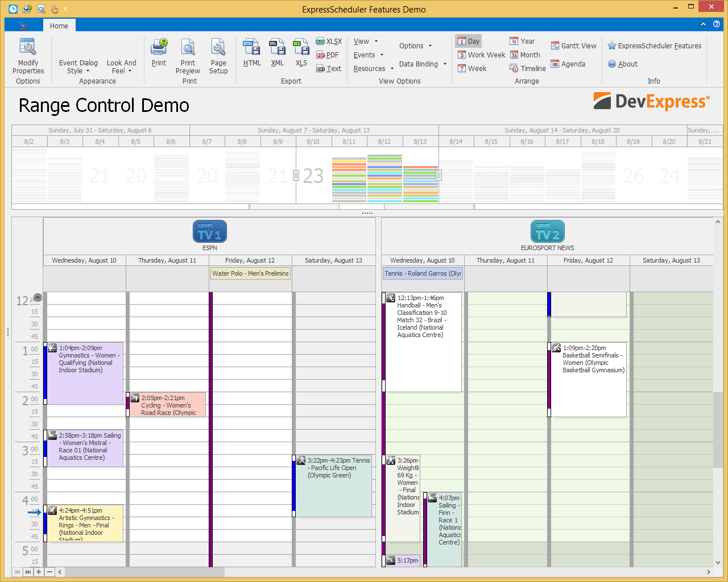Open the About dialog
728x582 pixels.
623,64
